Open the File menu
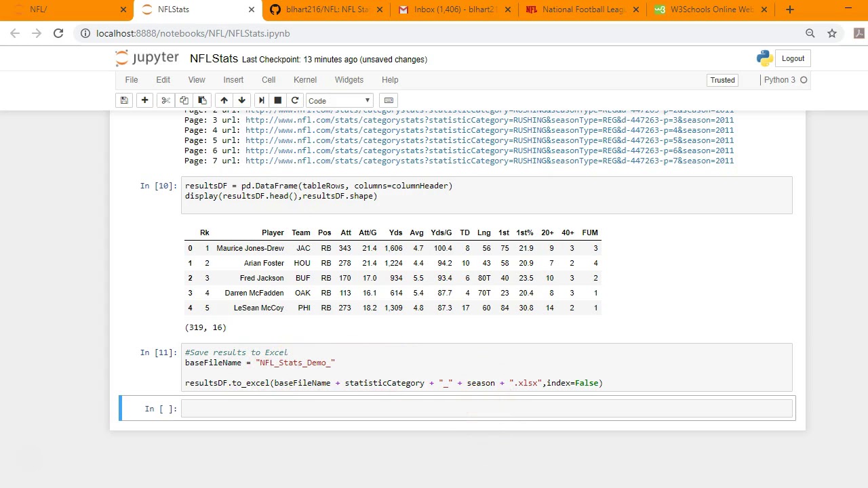868x488 pixels. (x=132, y=80)
